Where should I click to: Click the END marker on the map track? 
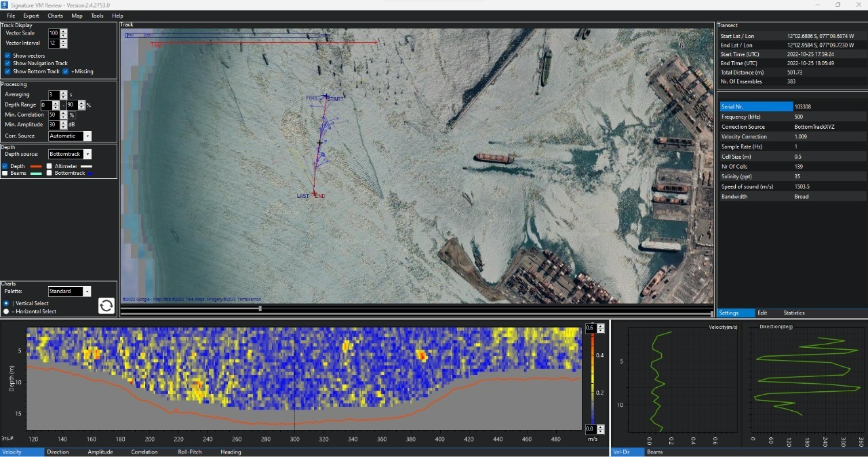(319, 197)
